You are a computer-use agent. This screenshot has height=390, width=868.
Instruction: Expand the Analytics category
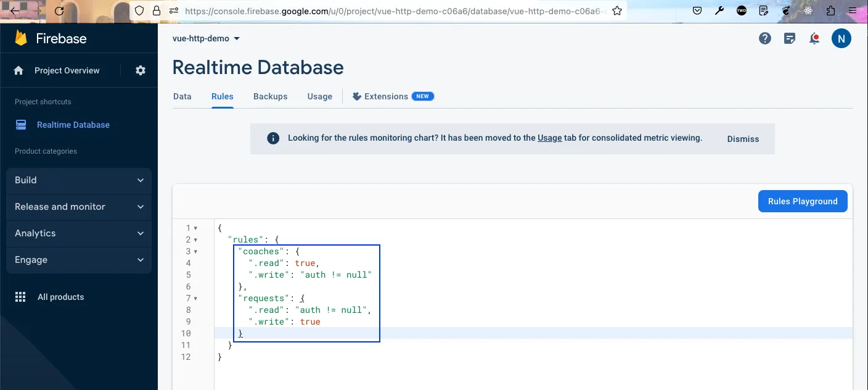point(79,233)
